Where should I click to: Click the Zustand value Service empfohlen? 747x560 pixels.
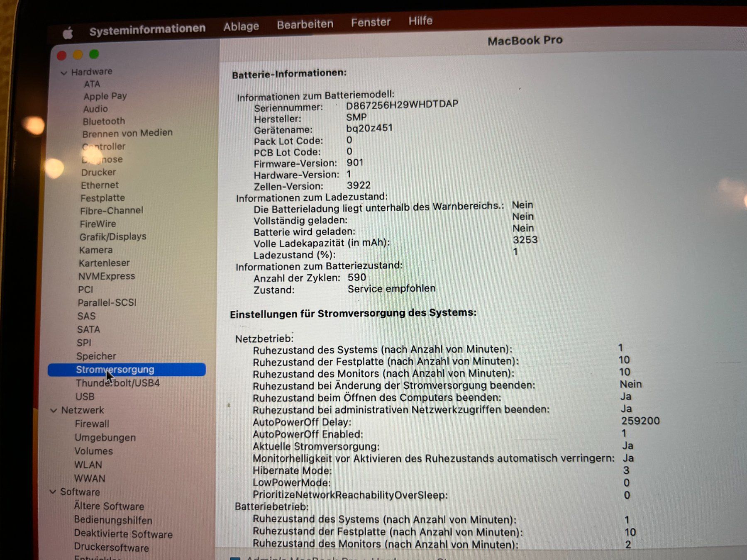pyautogui.click(x=392, y=288)
